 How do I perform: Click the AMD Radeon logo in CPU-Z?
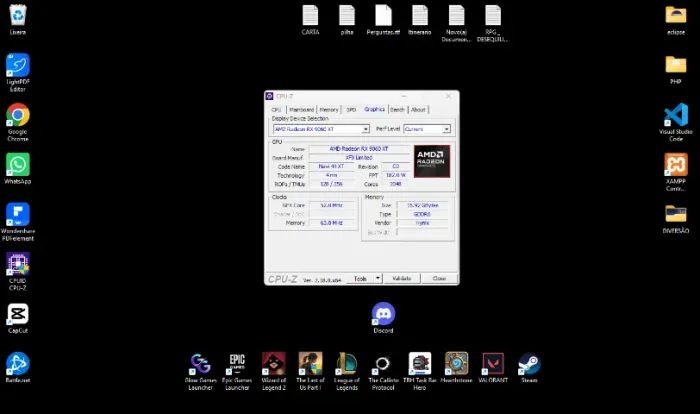click(x=432, y=161)
